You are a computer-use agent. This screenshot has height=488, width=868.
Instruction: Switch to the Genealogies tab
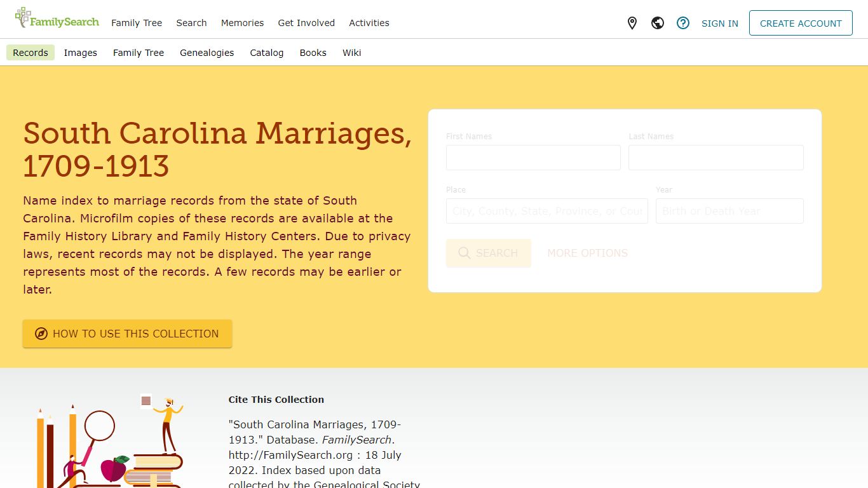(x=207, y=53)
